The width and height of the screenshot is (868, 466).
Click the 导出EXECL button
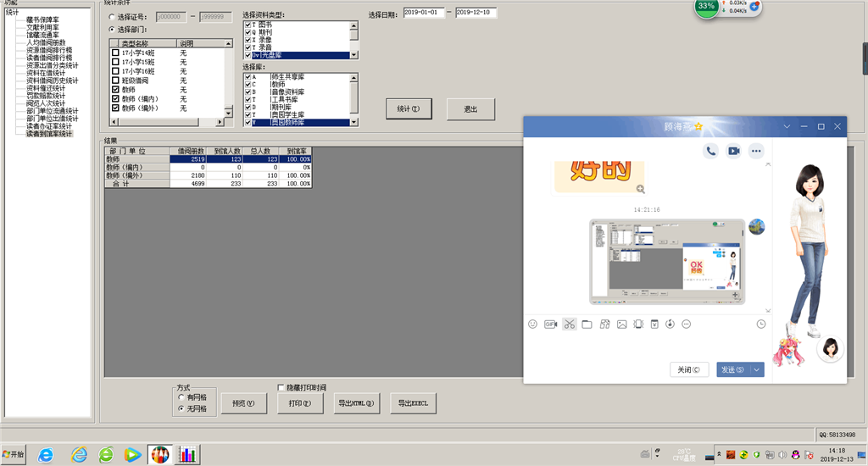pyautogui.click(x=413, y=403)
